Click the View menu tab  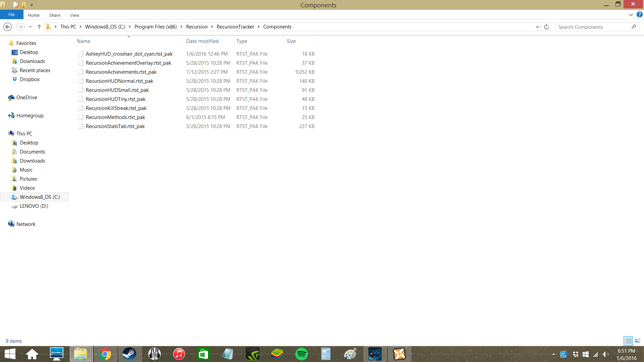pos(74,15)
